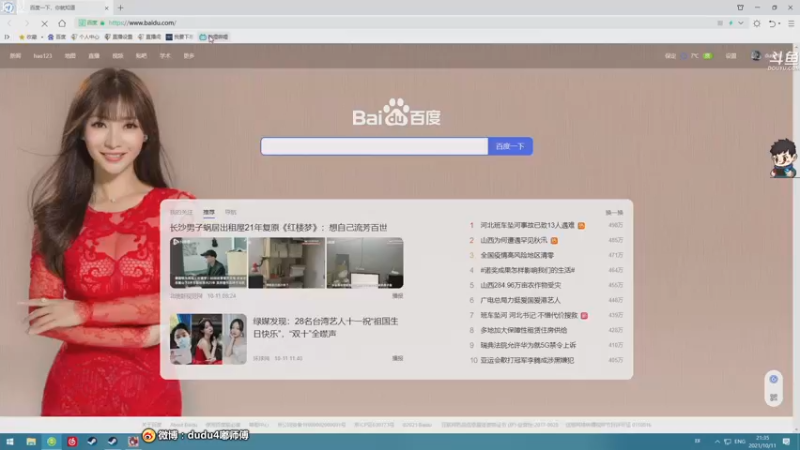Click the QR code floating icon at right
This screenshot has height=450, width=800.
click(x=773, y=397)
